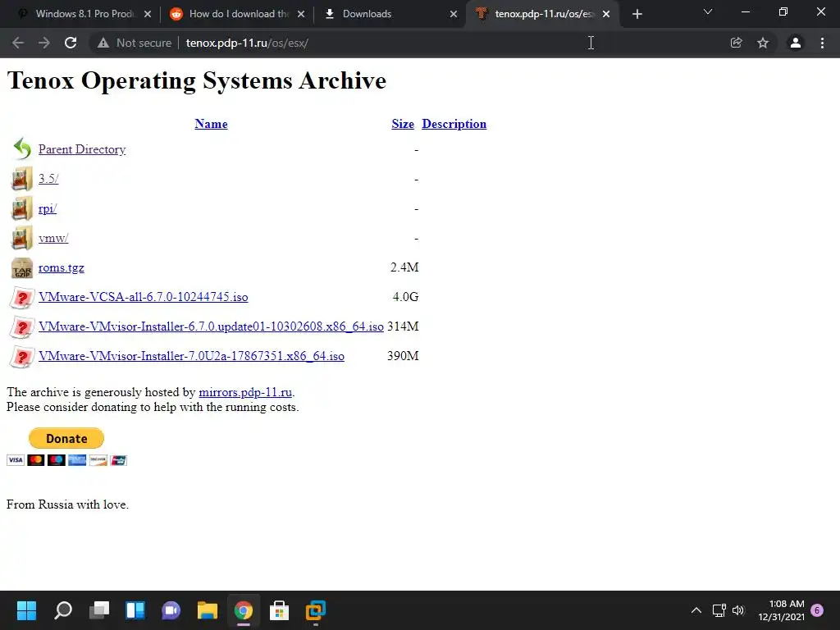Viewport: 840px width, 630px height.
Task: Switch to the How do I download Reddit tab
Action: point(236,14)
